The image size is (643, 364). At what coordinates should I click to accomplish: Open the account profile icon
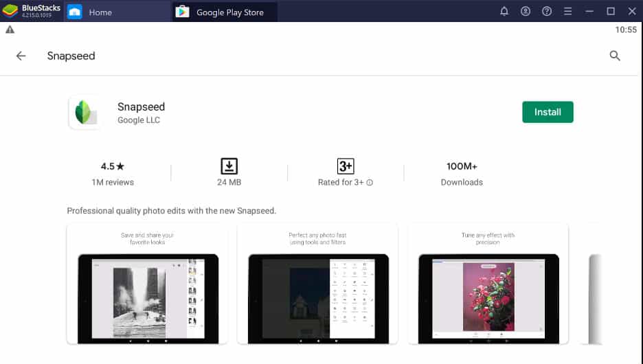[526, 12]
